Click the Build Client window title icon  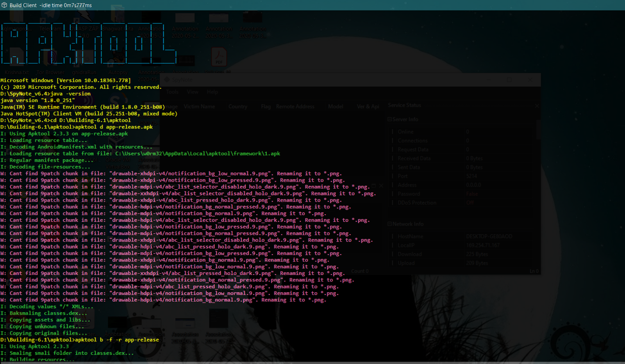(4, 5)
